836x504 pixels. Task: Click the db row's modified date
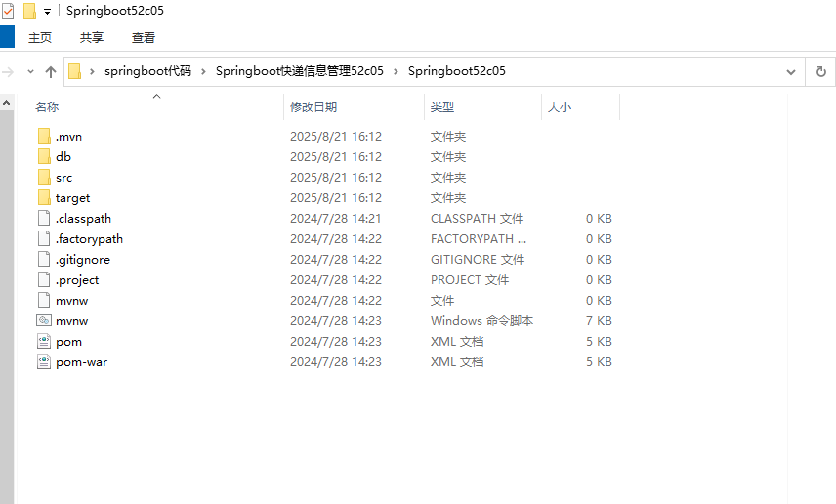[336, 157]
